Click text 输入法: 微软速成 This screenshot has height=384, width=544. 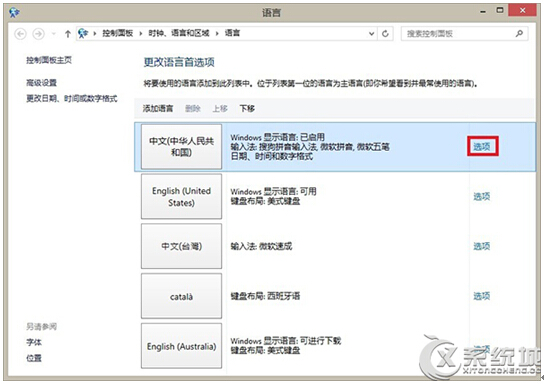pyautogui.click(x=261, y=246)
